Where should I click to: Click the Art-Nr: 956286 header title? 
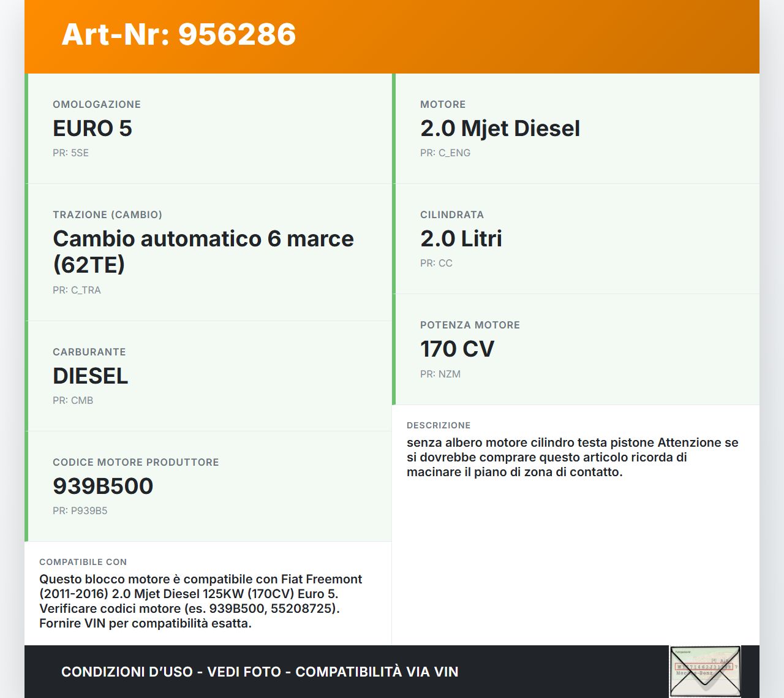coord(179,34)
